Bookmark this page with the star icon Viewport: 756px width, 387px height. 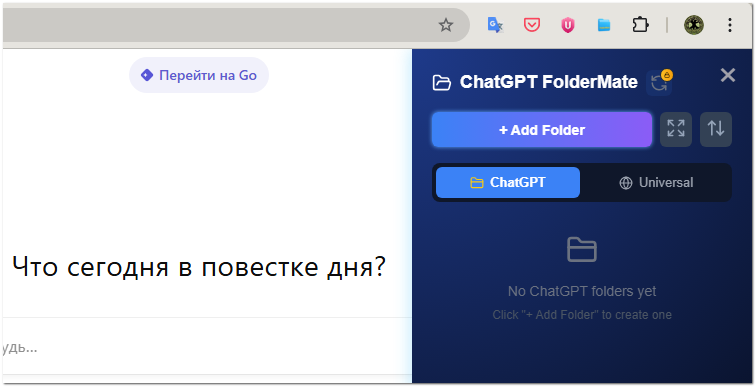tap(446, 25)
